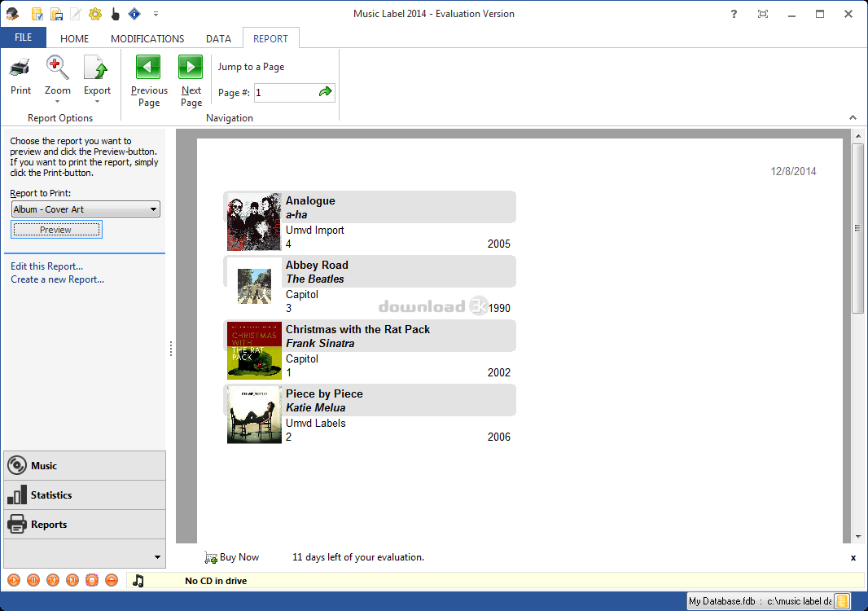This screenshot has height=611, width=868.
Task: Click the orange Play button
Action: (14, 580)
